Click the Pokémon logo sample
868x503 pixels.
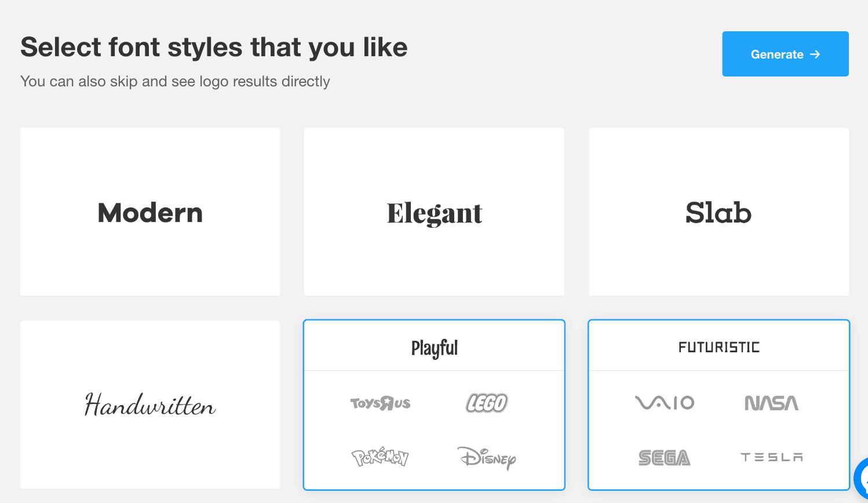click(380, 457)
